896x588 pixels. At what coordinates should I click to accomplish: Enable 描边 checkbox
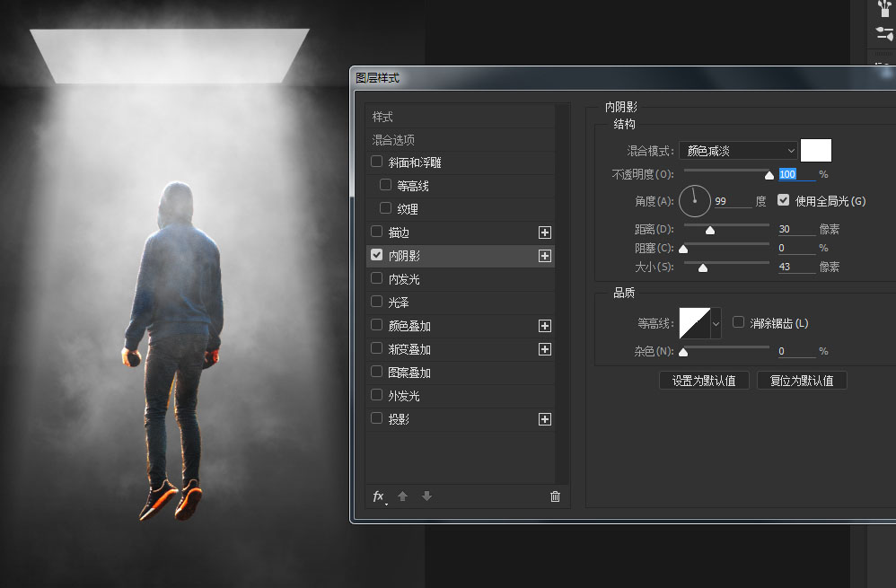(x=376, y=232)
